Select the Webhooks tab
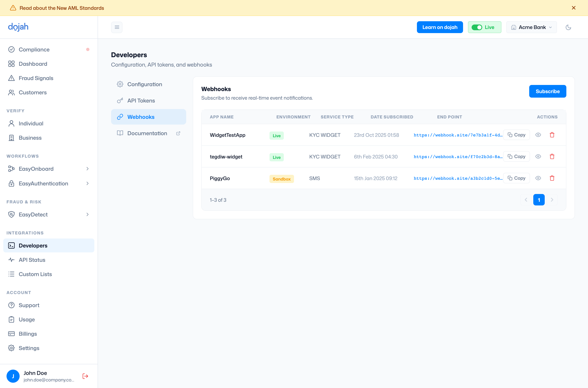This screenshot has width=588, height=388. 148,117
